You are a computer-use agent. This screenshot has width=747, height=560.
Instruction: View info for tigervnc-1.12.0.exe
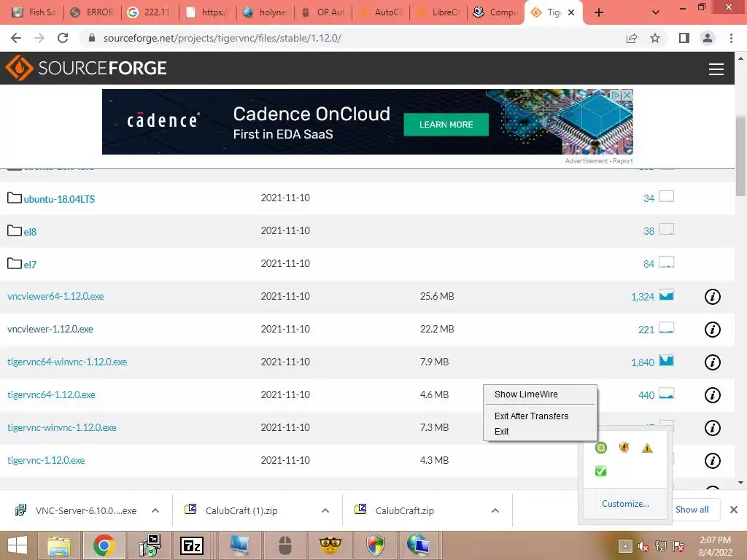712,461
